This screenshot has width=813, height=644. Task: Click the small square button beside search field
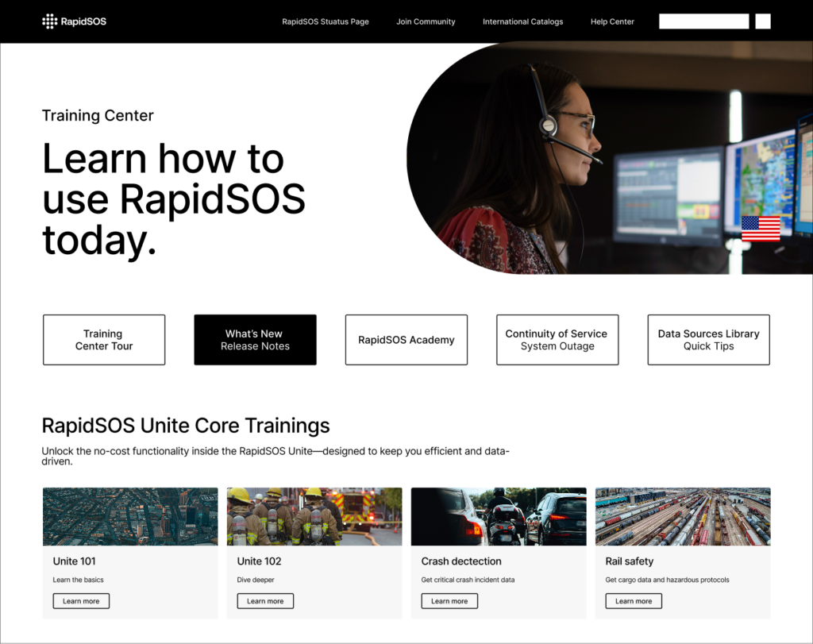click(763, 21)
